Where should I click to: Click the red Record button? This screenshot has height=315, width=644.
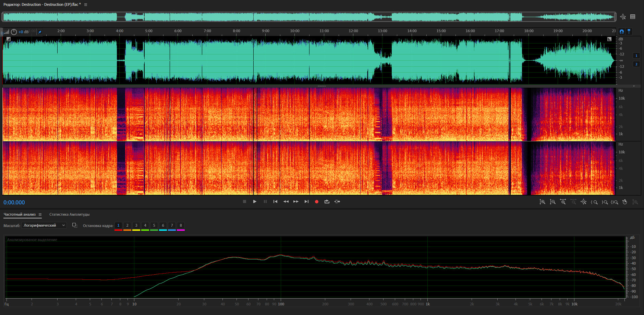(317, 202)
